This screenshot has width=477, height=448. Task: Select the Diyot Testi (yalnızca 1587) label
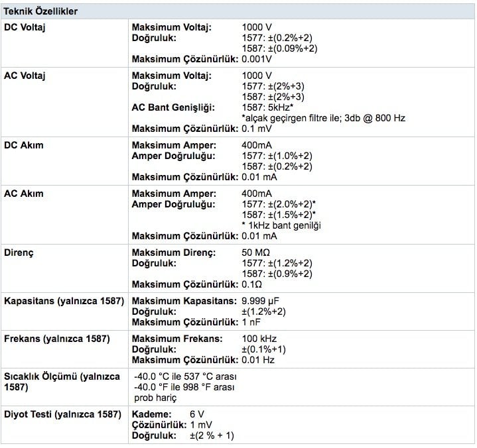[64, 414]
